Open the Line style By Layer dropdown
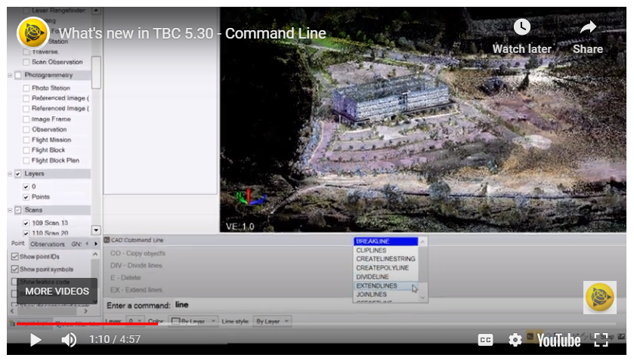Image resolution: width=634 pixels, height=364 pixels. pyautogui.click(x=272, y=321)
